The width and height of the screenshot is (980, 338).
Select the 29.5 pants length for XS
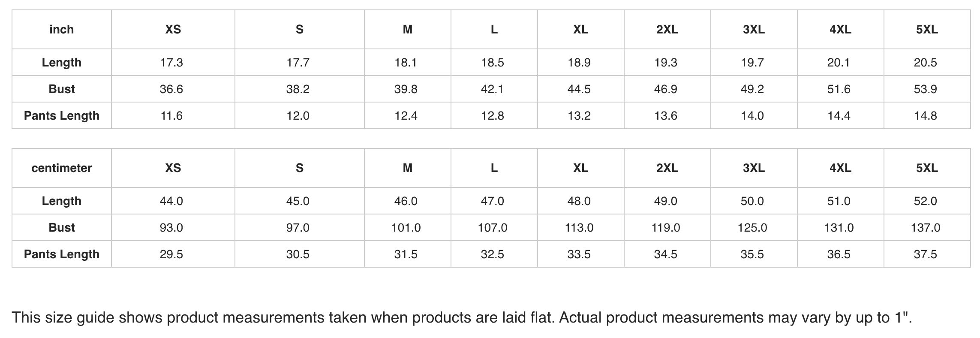pos(171,254)
